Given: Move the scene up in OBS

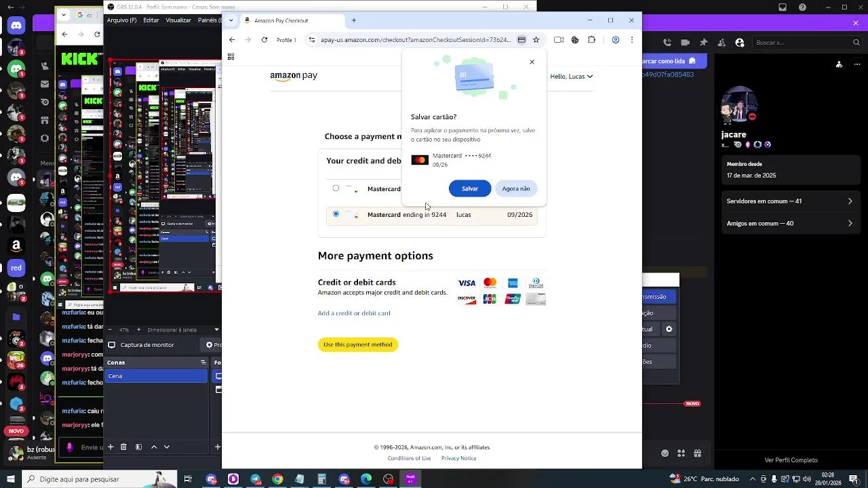Looking at the screenshot, I should point(154,447).
